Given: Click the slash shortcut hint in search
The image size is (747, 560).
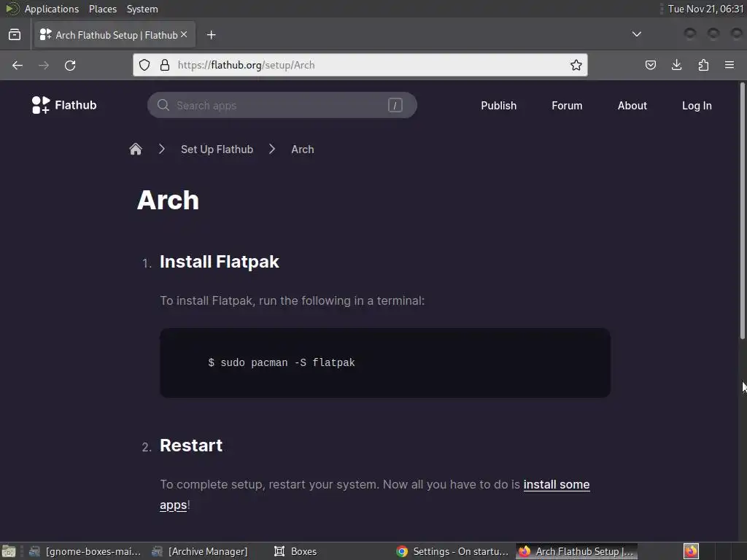Looking at the screenshot, I should 395,105.
